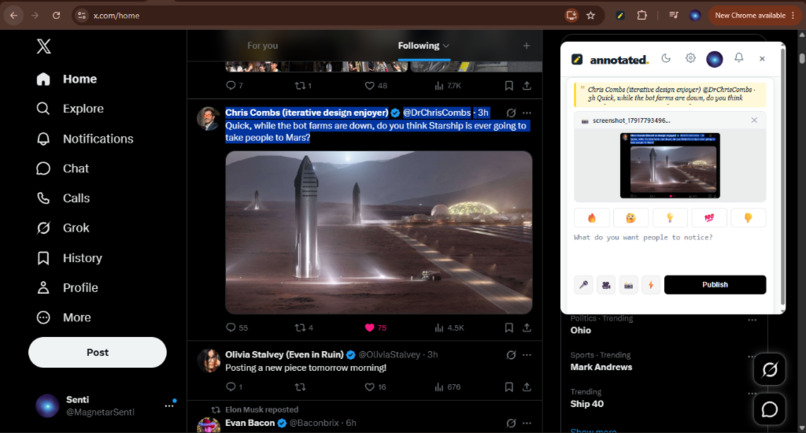
Task: Open Calls in the sidebar
Action: click(63, 198)
